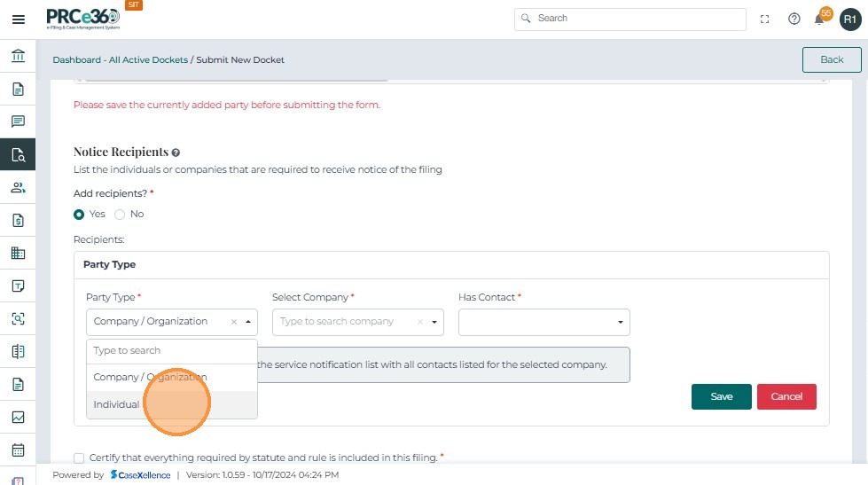Open the chat messages sidebar icon

tap(18, 121)
